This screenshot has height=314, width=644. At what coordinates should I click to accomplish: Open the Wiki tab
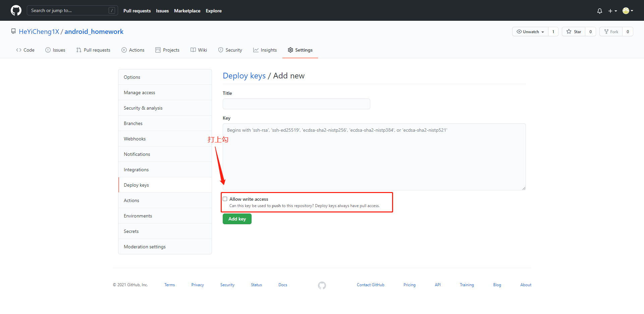(199, 50)
